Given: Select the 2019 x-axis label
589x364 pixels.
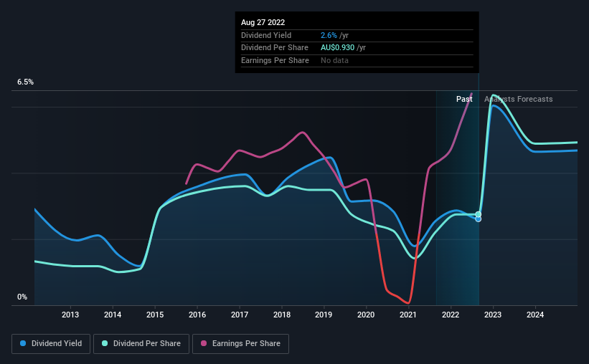Looking at the screenshot, I should coord(324,315).
